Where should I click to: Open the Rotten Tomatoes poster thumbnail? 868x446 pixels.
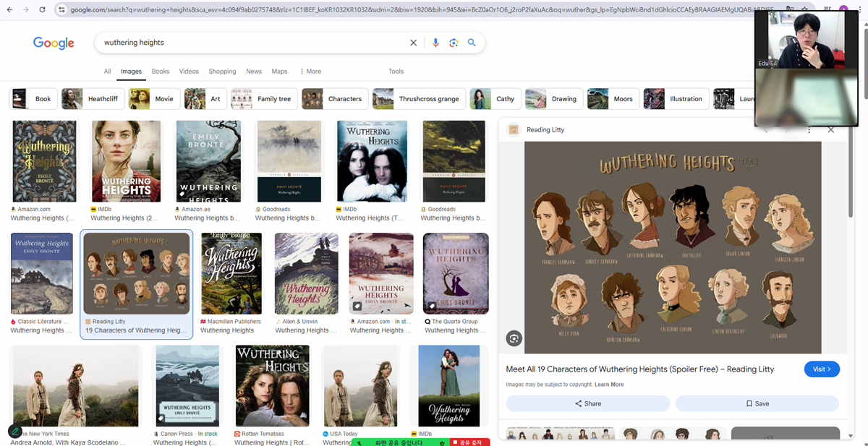click(x=272, y=386)
